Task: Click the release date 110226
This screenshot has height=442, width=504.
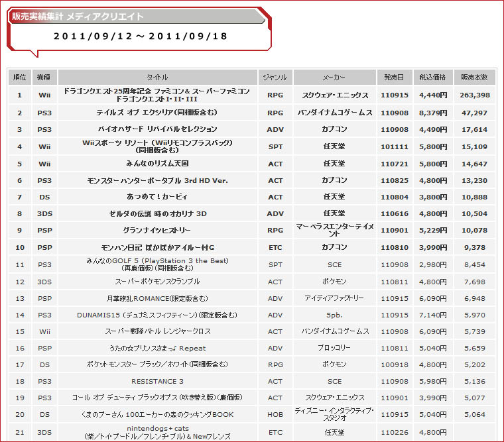Action: coord(395,433)
